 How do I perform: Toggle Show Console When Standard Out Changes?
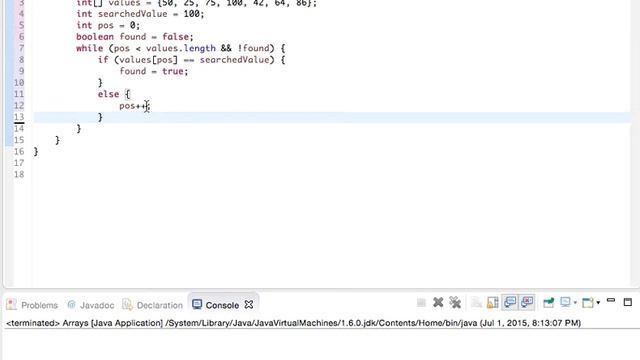[510, 302]
